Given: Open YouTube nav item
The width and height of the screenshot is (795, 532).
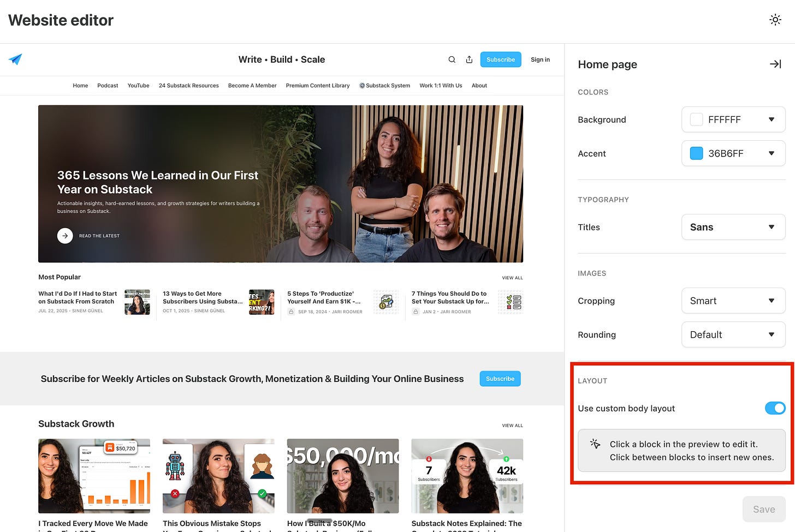Looking at the screenshot, I should click(x=138, y=86).
